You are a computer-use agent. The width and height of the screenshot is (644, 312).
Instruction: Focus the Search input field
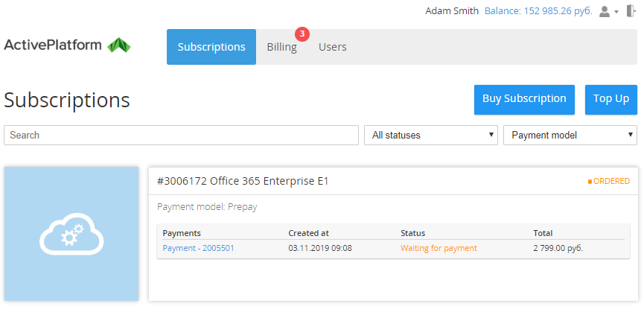[181, 135]
